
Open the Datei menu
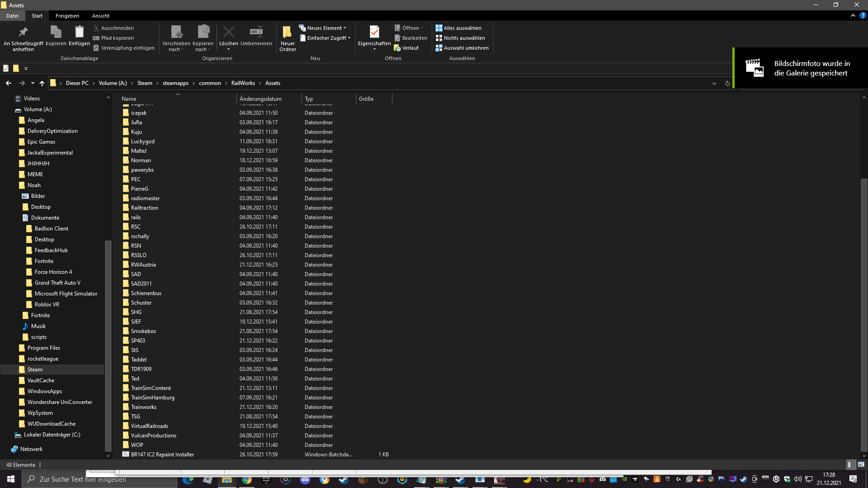pos(12,16)
